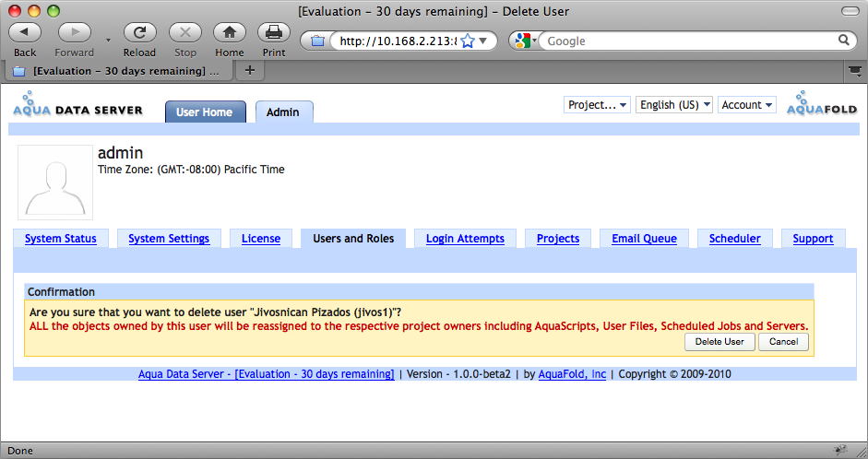Click the Confirmation panel header
The image size is (868, 459).
[x=419, y=291]
